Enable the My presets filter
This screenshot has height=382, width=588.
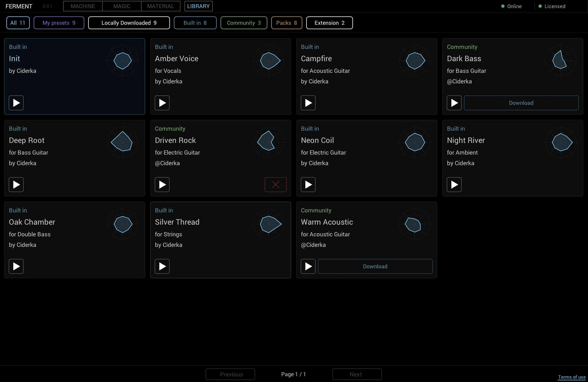pos(59,23)
